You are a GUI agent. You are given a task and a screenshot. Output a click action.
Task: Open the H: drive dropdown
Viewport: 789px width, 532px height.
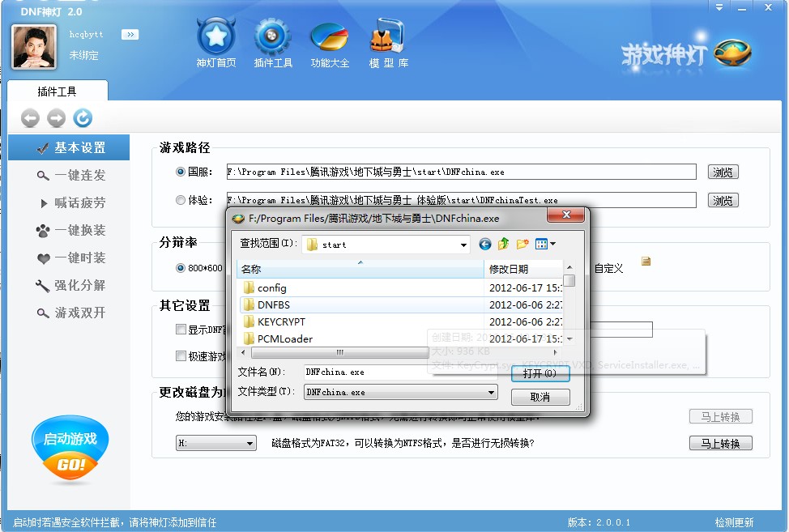coord(216,443)
